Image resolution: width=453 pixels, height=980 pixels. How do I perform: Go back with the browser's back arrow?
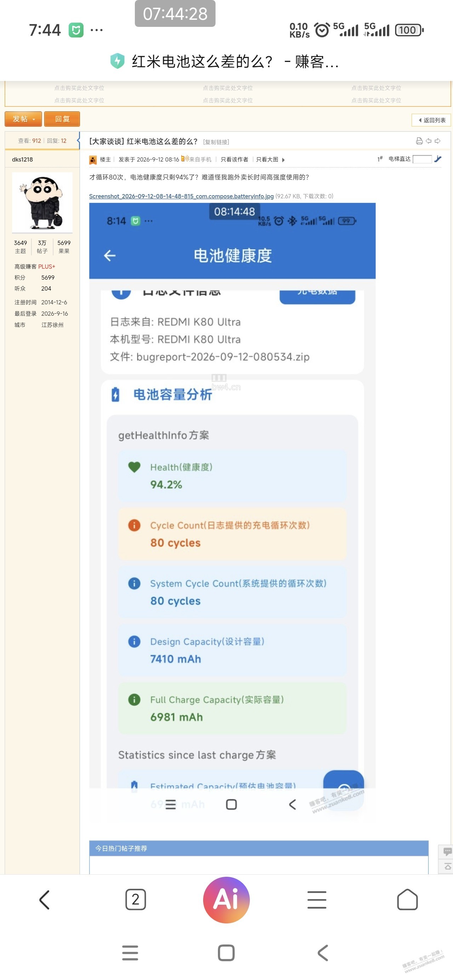coord(45,900)
